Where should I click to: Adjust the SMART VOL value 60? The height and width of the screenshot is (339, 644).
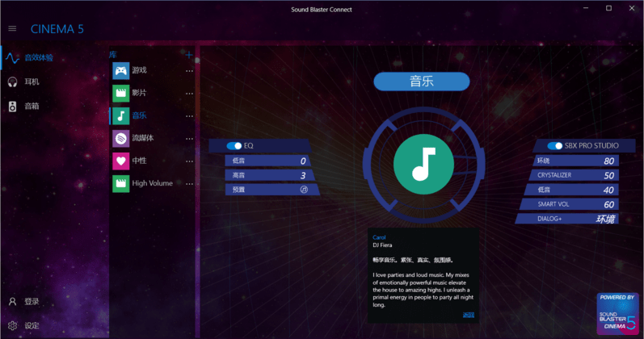click(x=608, y=204)
